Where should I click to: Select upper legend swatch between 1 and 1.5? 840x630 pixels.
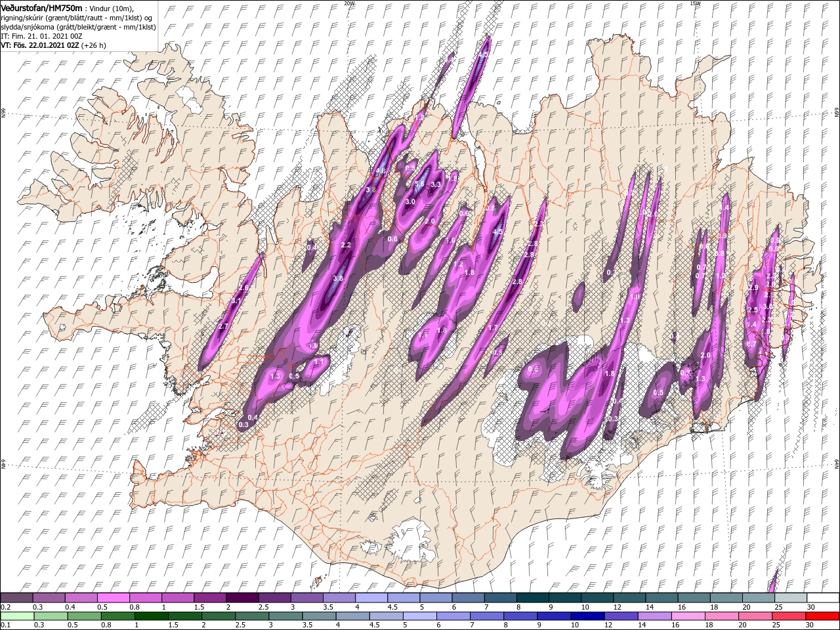point(177,598)
